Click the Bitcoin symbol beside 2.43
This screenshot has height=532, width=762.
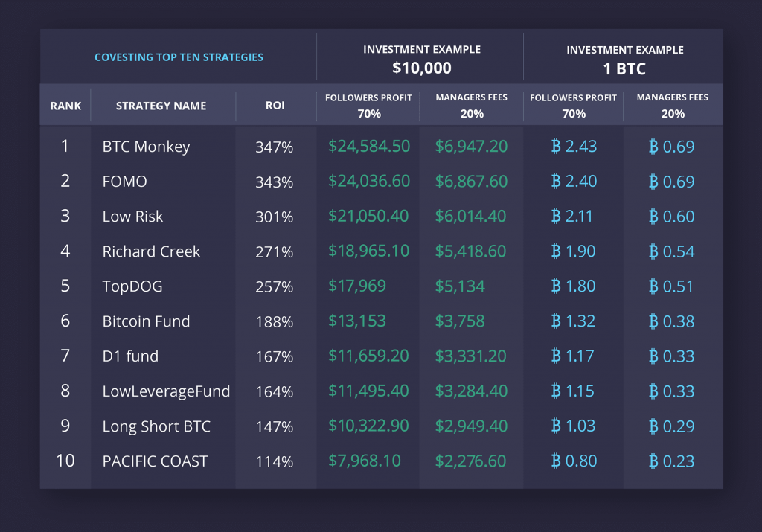(556, 147)
